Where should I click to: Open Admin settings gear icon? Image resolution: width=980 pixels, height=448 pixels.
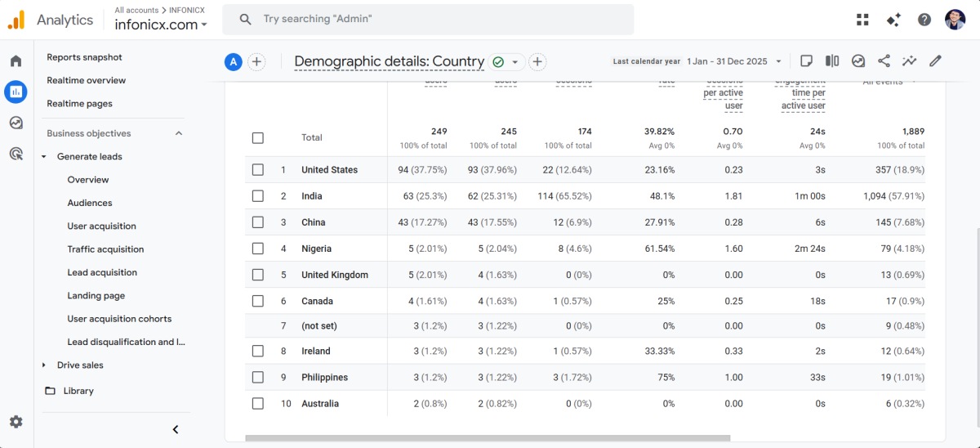(x=16, y=422)
